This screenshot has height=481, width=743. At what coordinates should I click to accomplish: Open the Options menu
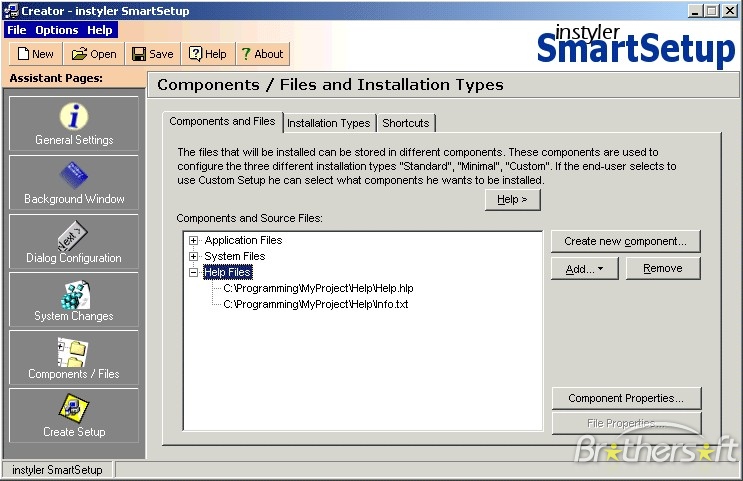[x=57, y=30]
